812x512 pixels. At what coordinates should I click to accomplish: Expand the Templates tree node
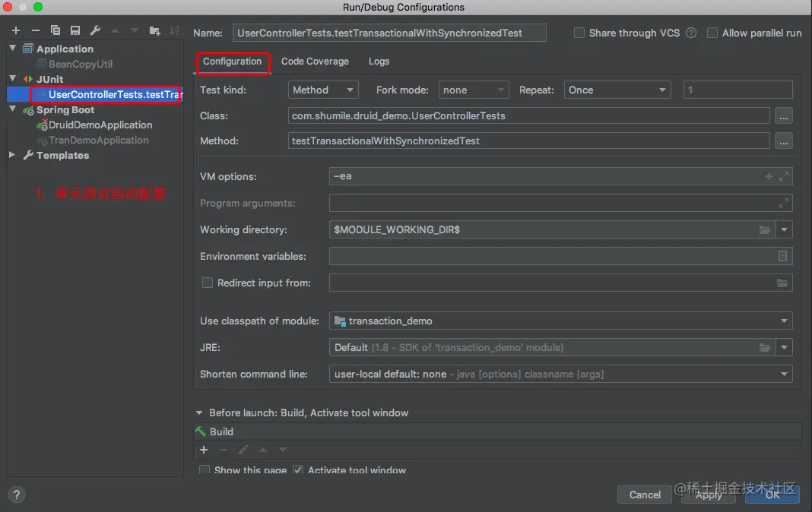coord(12,155)
